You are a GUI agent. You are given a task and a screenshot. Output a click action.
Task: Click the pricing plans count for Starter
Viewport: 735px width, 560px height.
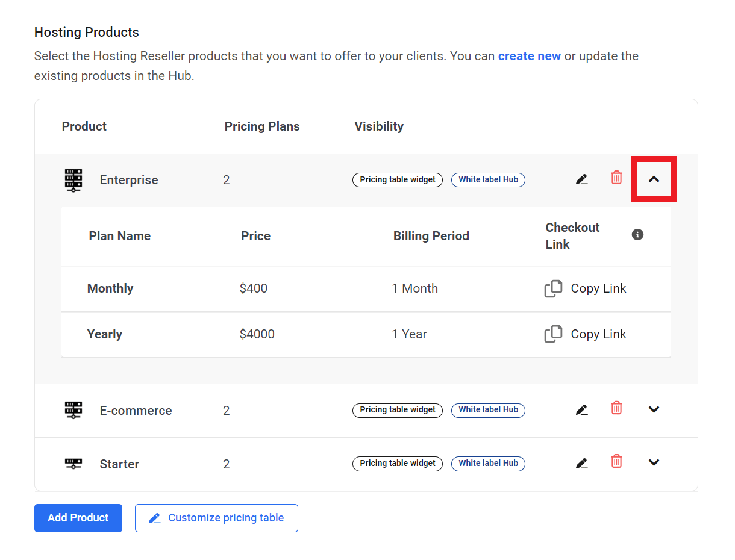227,464
